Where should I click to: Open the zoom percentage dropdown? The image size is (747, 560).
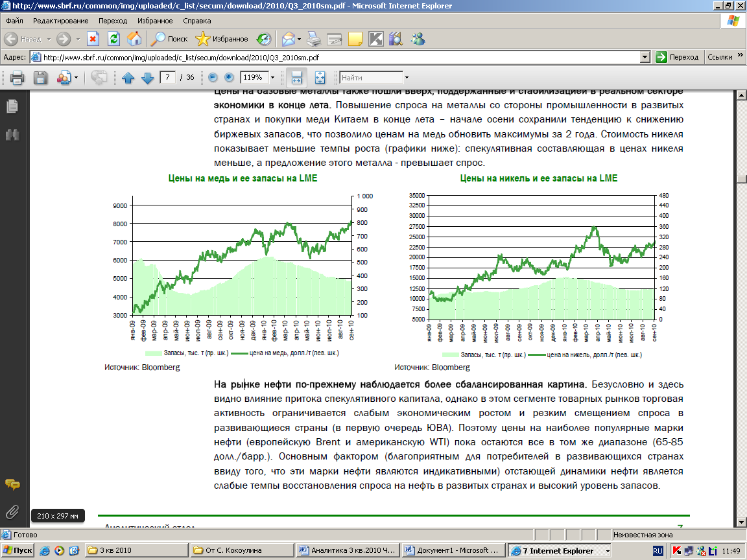point(272,78)
